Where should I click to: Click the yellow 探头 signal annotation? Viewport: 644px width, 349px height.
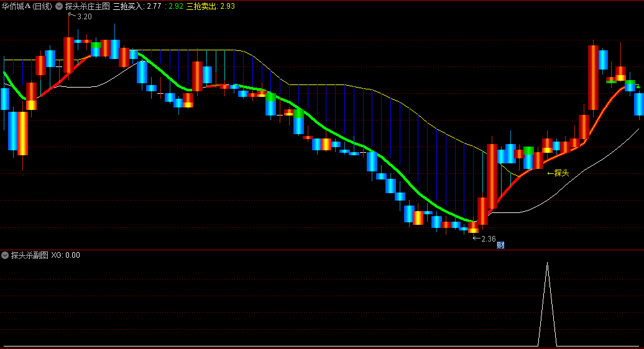(558, 173)
